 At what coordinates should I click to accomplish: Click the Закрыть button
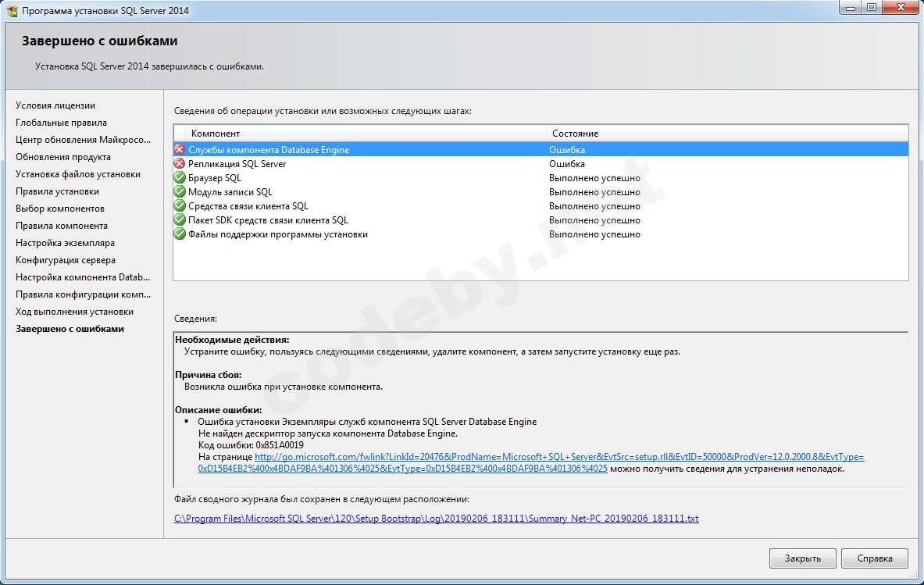tap(802, 558)
